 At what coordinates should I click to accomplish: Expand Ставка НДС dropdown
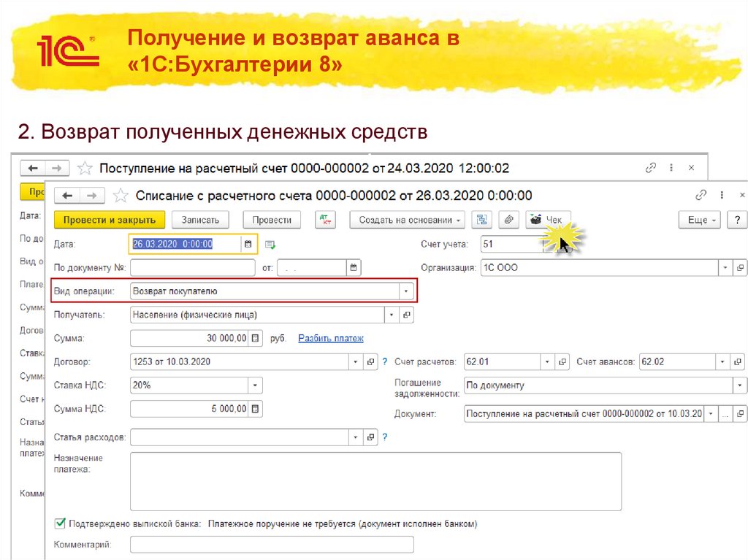coord(255,385)
